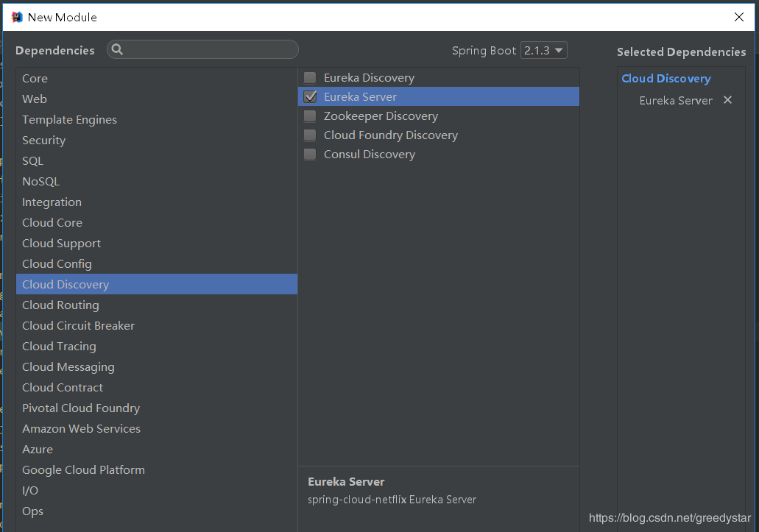Click the Cloud Discovery heading in Selected Dependencies
This screenshot has height=532, width=759.
click(666, 78)
